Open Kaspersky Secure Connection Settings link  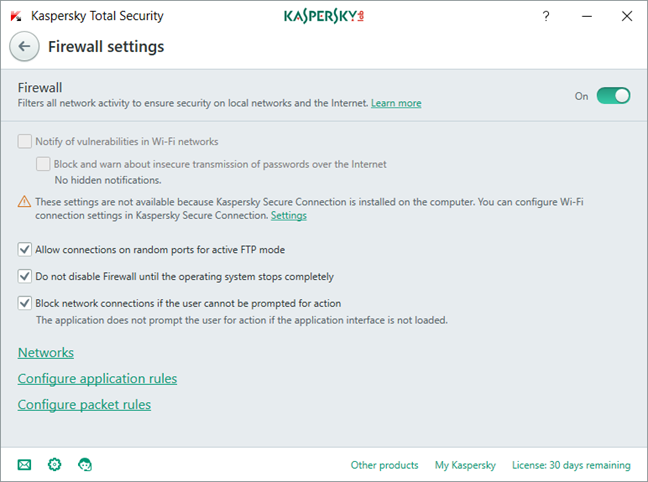(x=288, y=215)
